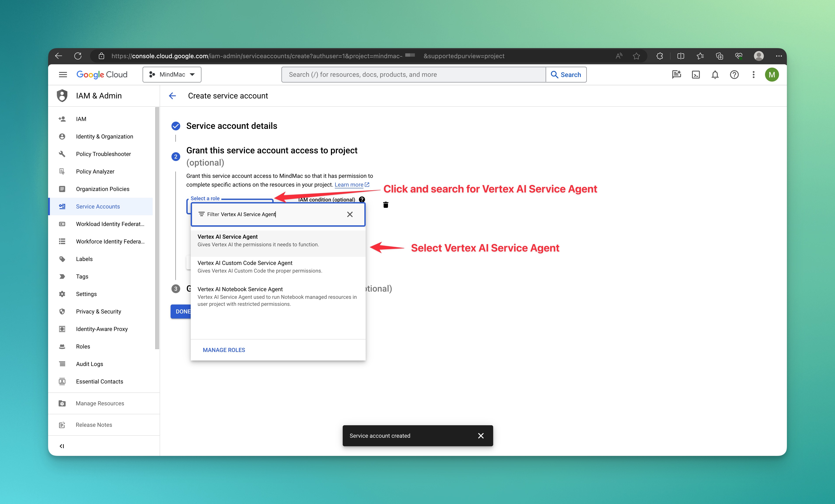Open the MindMac project selector dropdown
Viewport: 835px width, 504px height.
172,75
